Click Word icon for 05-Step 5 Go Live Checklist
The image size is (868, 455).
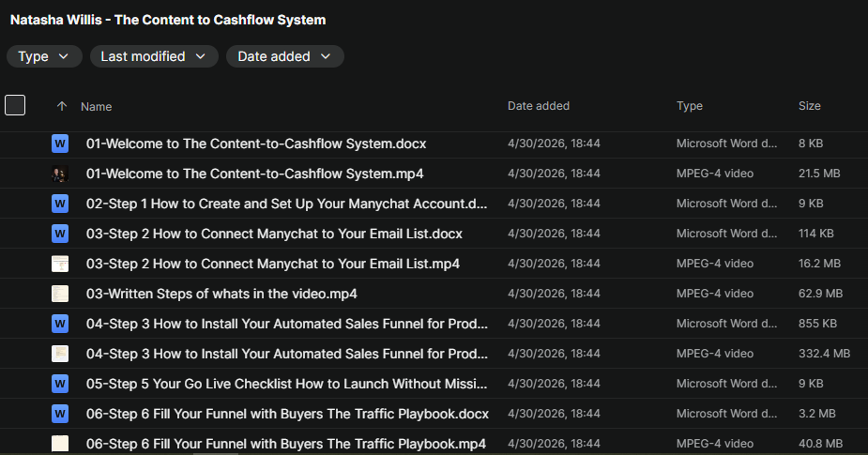(60, 383)
